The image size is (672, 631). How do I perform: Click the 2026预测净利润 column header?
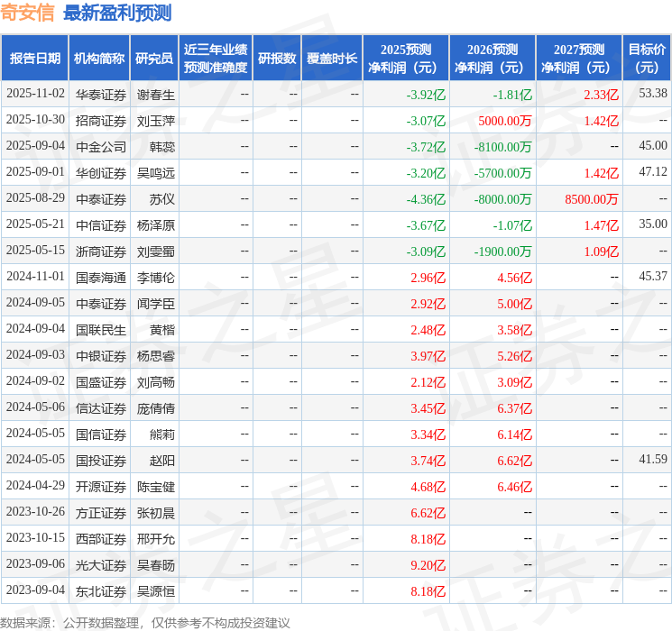[x=492, y=58]
